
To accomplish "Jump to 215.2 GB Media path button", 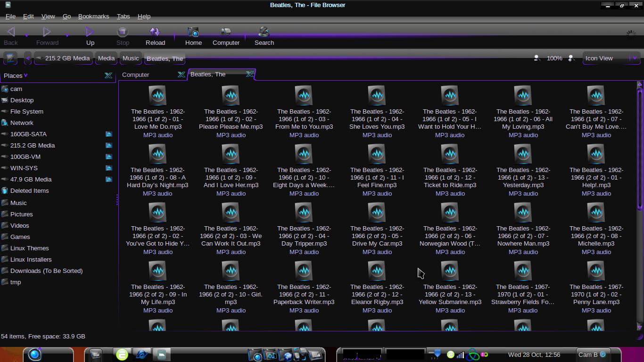I will pyautogui.click(x=63, y=58).
